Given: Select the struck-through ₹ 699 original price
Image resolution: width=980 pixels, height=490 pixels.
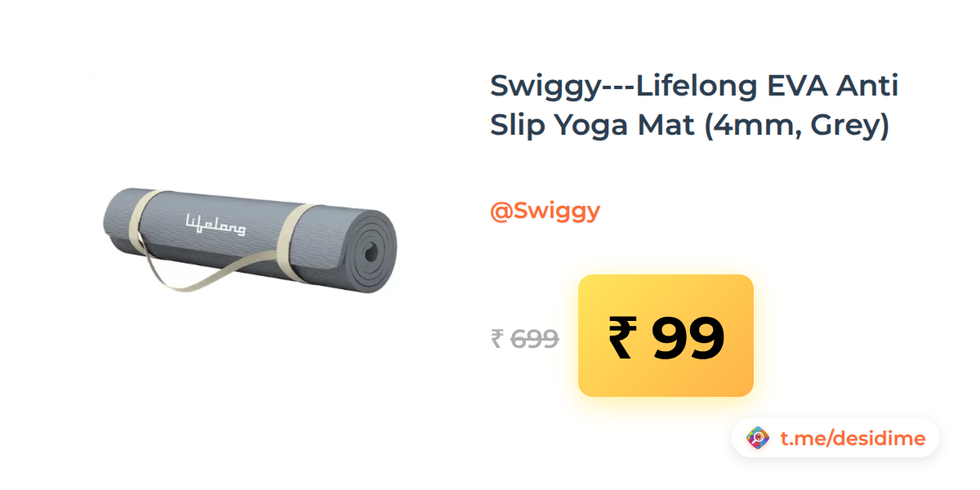Looking at the screenshot, I should (x=525, y=338).
